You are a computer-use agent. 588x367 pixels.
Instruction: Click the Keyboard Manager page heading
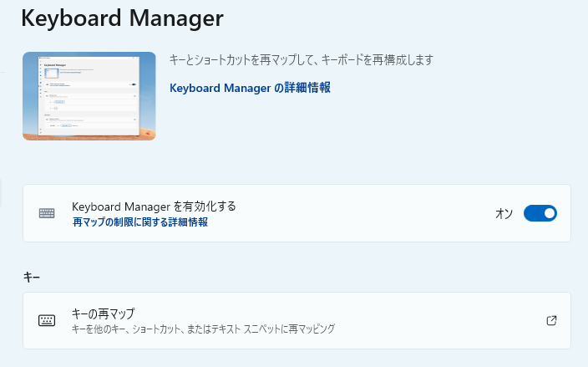tap(122, 17)
